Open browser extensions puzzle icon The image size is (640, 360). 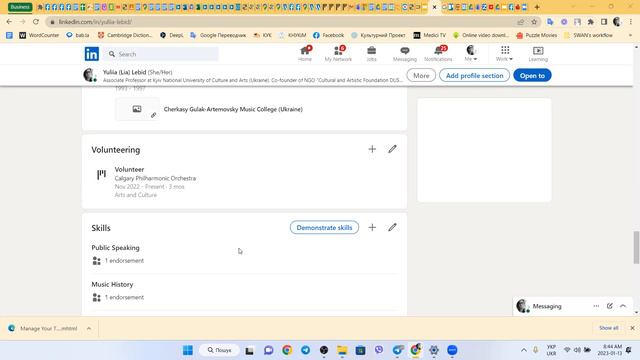pyautogui.click(x=591, y=22)
